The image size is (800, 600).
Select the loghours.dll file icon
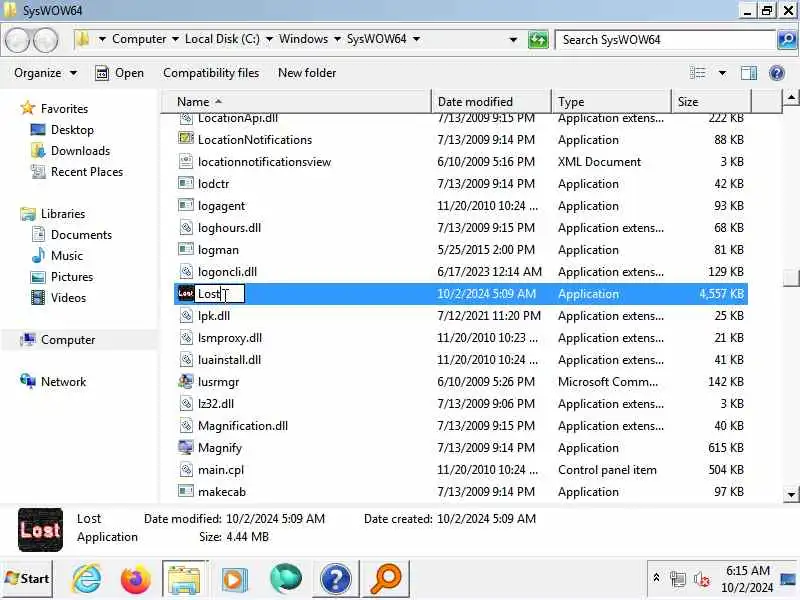point(186,227)
